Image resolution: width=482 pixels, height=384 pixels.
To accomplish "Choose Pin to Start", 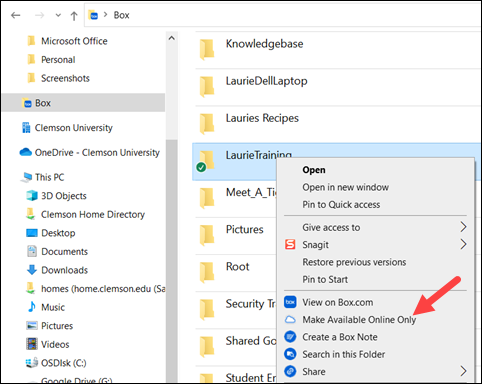I will coord(325,279).
